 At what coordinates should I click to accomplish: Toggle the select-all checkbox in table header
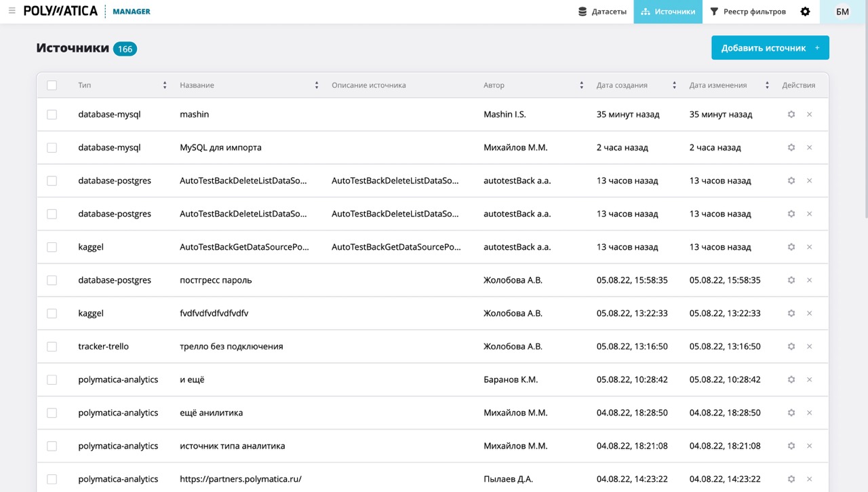(x=52, y=86)
